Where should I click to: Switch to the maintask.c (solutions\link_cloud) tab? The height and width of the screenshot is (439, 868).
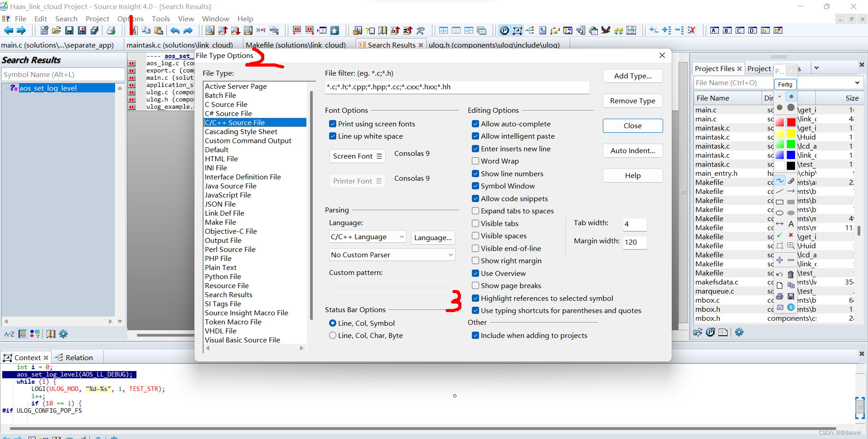pos(179,45)
